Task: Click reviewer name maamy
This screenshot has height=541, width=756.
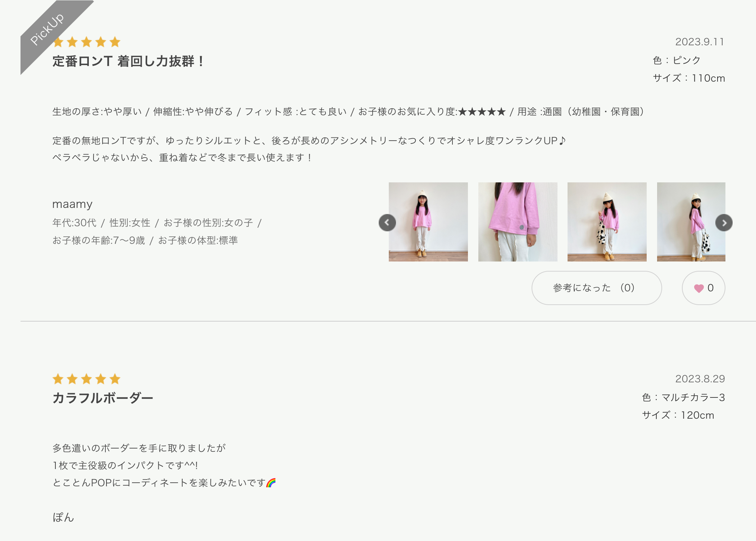Action: click(72, 204)
